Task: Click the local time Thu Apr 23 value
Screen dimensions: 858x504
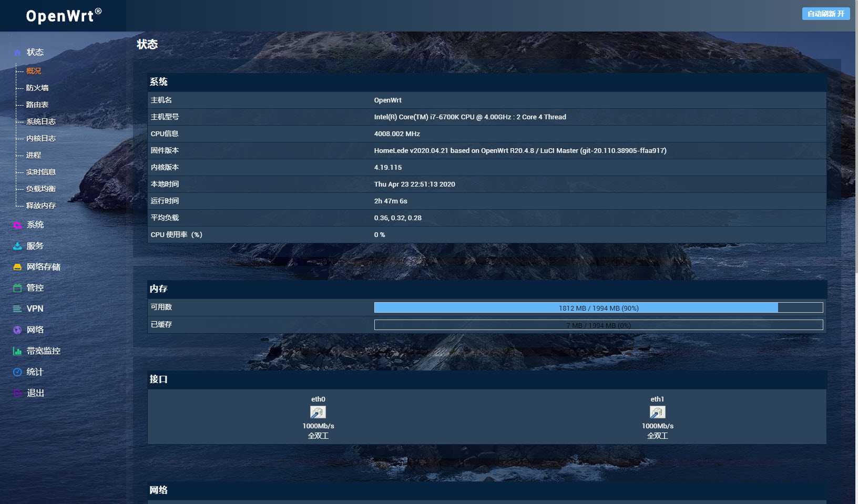Action: point(414,184)
